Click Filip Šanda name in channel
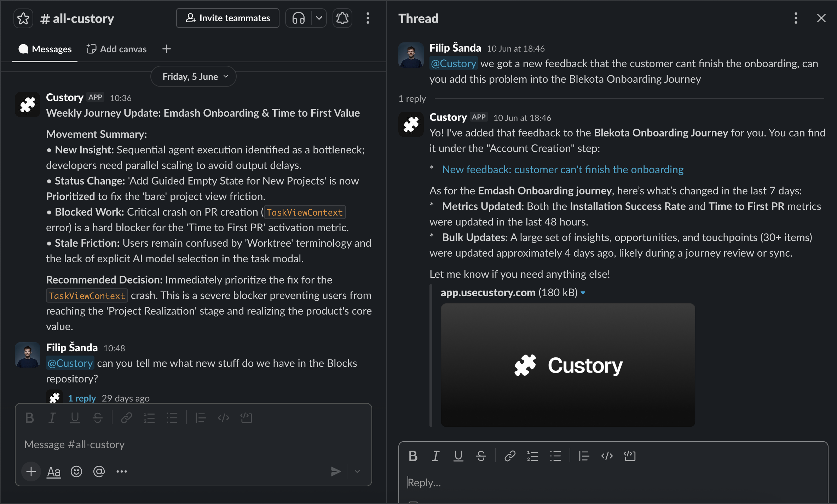The height and width of the screenshot is (504, 837). point(72,348)
